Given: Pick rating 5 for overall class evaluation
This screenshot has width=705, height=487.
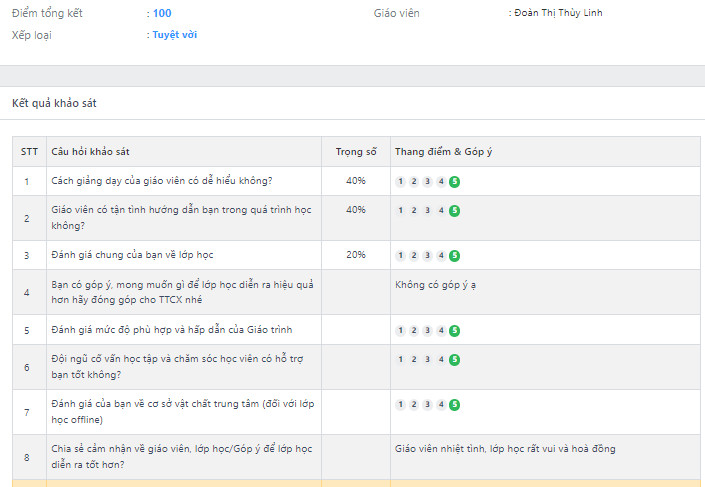Looking at the screenshot, I should pyautogui.click(x=454, y=256).
